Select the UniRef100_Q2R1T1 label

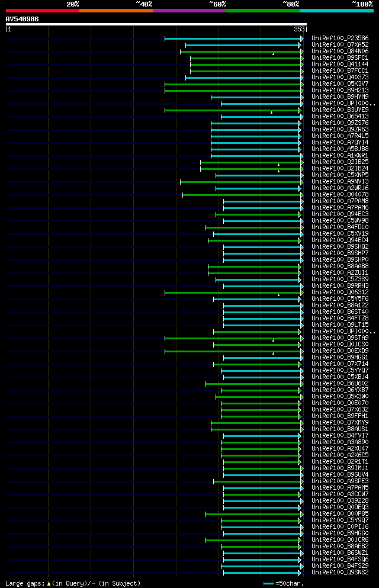(340, 462)
